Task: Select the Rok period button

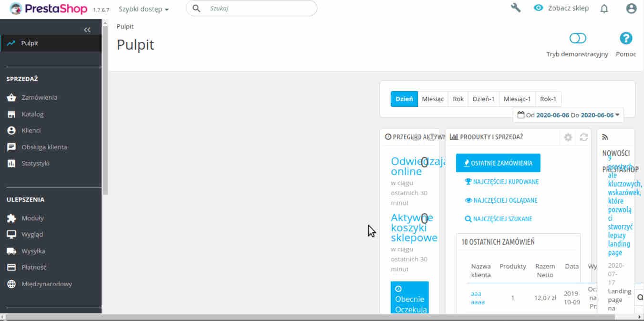Action: click(x=458, y=99)
